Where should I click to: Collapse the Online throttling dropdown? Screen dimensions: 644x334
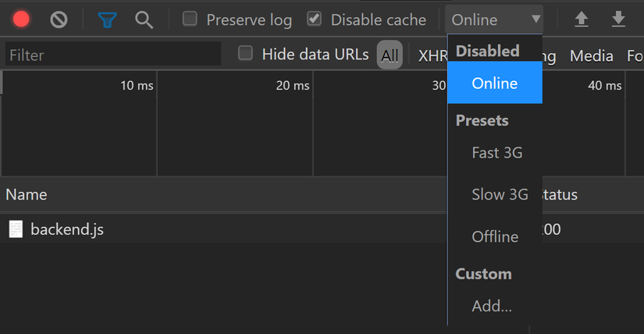point(496,20)
